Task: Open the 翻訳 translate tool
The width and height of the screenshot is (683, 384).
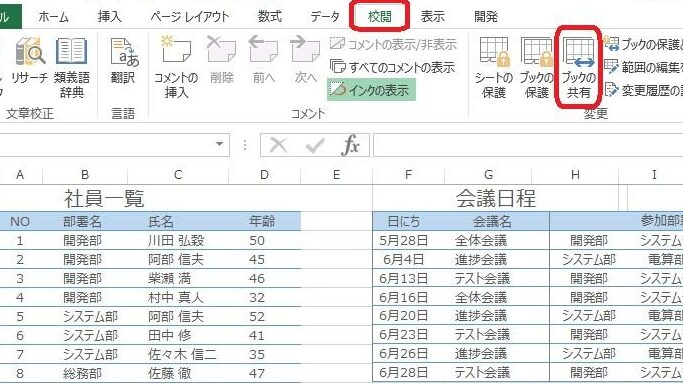Action: pyautogui.click(x=123, y=61)
